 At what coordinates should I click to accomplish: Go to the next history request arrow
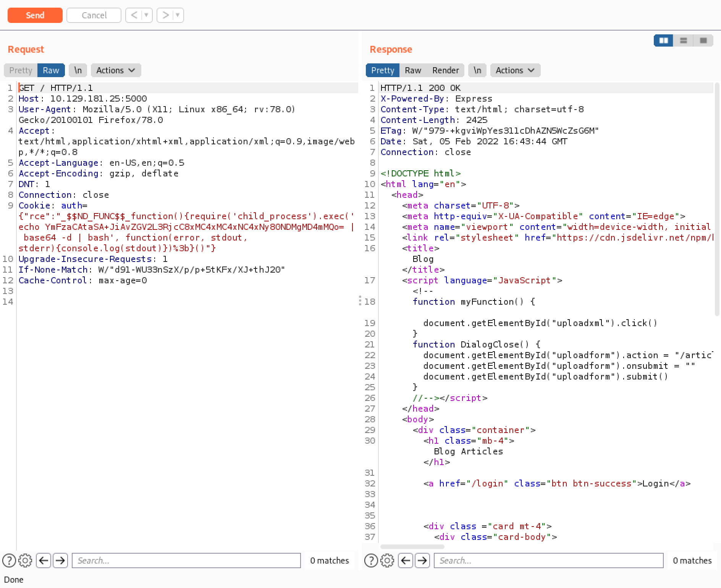(165, 15)
